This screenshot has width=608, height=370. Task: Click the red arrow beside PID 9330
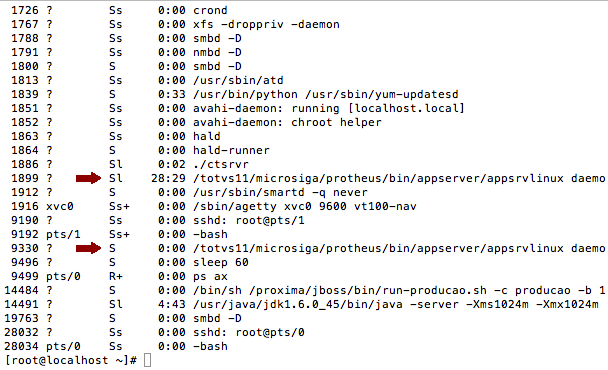click(88, 248)
